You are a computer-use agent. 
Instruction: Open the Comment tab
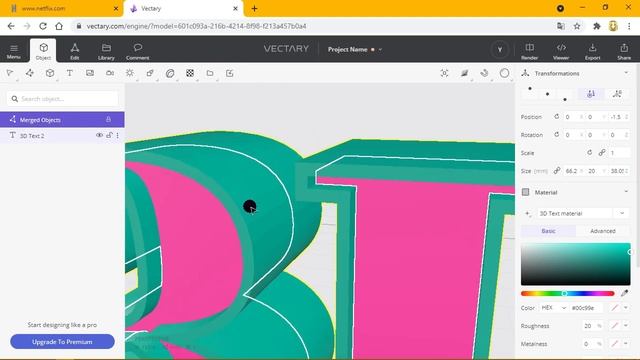[x=138, y=51]
